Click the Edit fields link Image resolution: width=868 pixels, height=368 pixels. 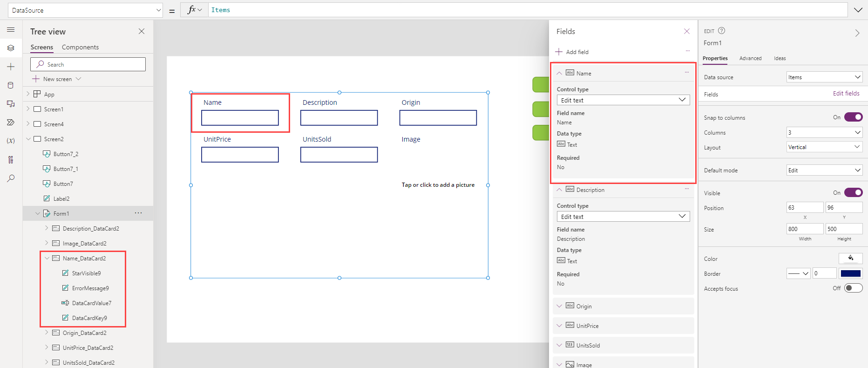846,93
